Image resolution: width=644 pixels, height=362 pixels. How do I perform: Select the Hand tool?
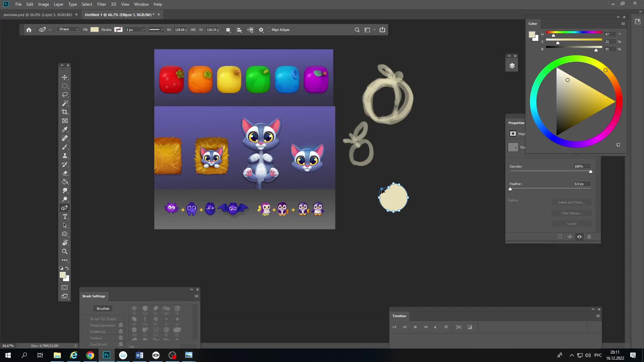(x=65, y=243)
